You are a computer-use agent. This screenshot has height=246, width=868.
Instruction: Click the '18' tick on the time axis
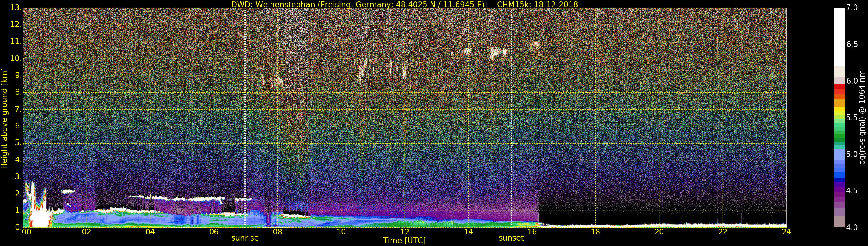[595, 232]
